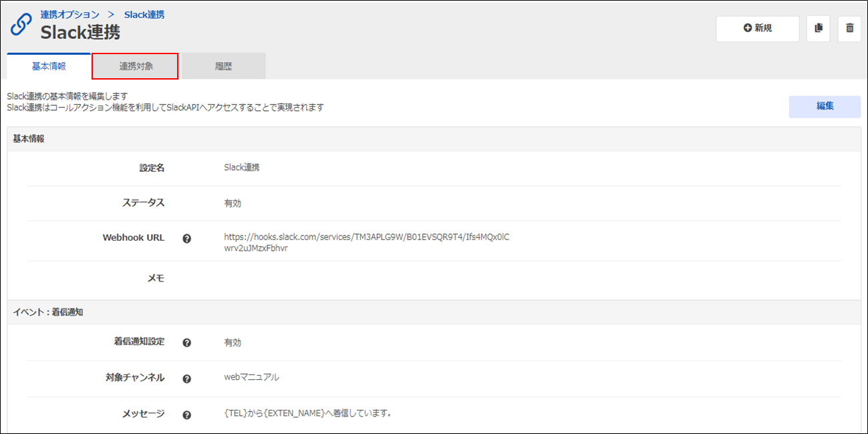Switch to the 連携対象 tab
Image resolution: width=868 pixels, height=434 pixels.
click(135, 66)
